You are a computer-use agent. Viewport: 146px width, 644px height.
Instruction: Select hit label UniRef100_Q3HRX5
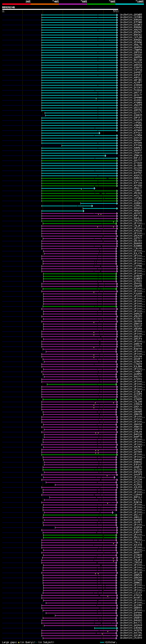[x=131, y=115]
